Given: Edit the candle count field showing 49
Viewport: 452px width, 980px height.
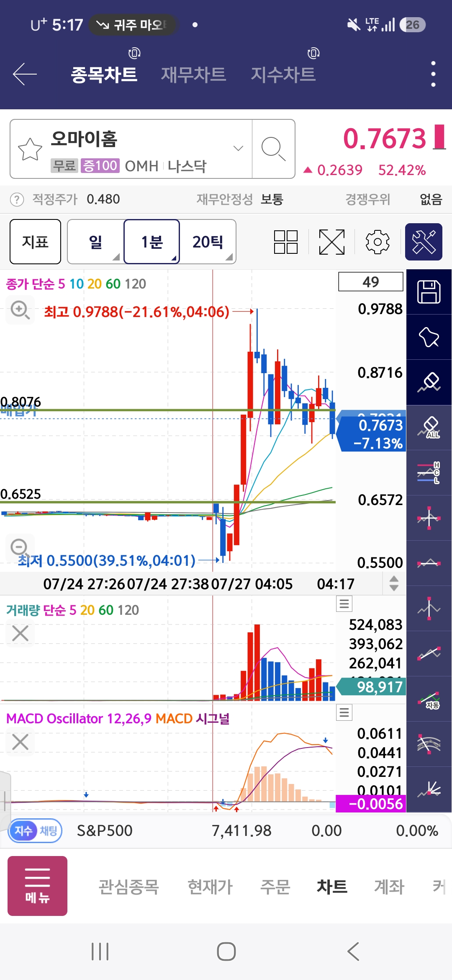Looking at the screenshot, I should tap(371, 282).
